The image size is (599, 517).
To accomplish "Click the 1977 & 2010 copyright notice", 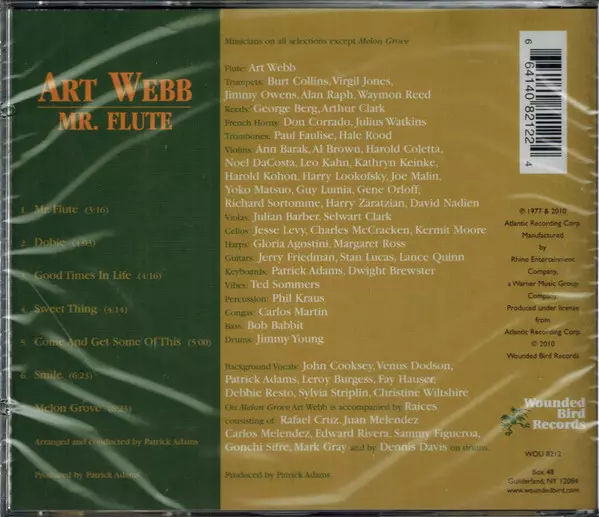I will 543,211.
